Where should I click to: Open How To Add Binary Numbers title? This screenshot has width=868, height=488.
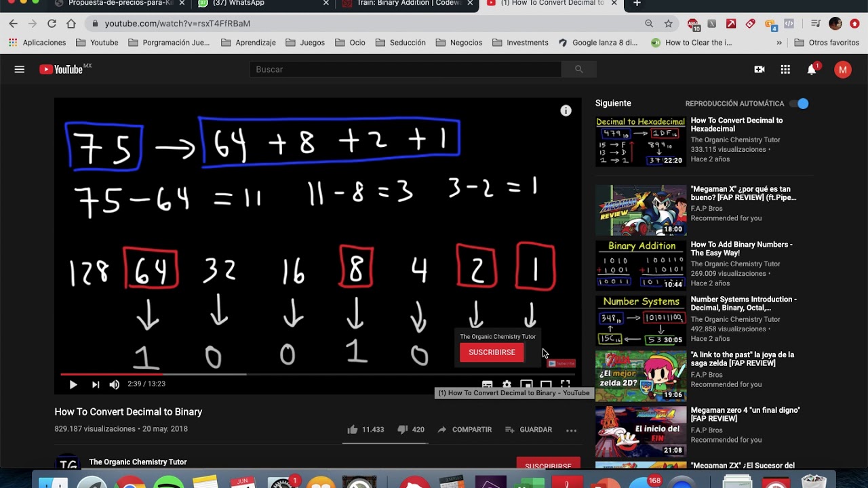click(741, 249)
